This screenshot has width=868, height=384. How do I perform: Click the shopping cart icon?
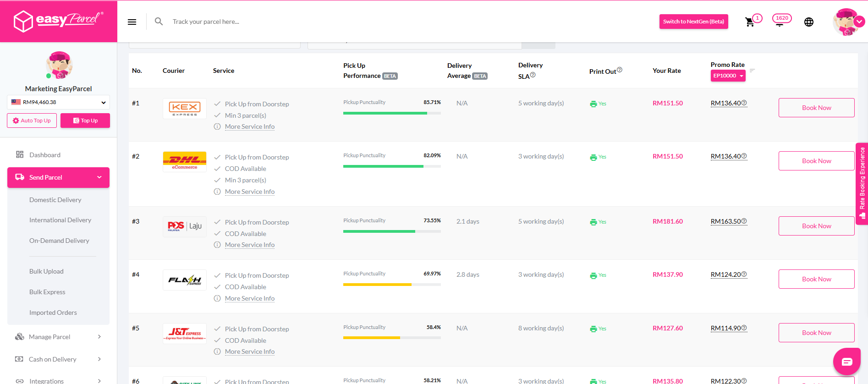coord(749,22)
